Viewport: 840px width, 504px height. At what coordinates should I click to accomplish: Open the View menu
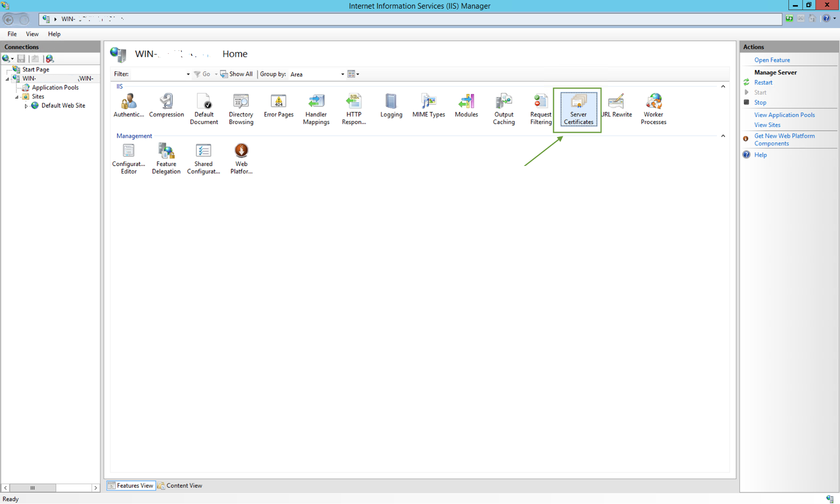(32, 34)
